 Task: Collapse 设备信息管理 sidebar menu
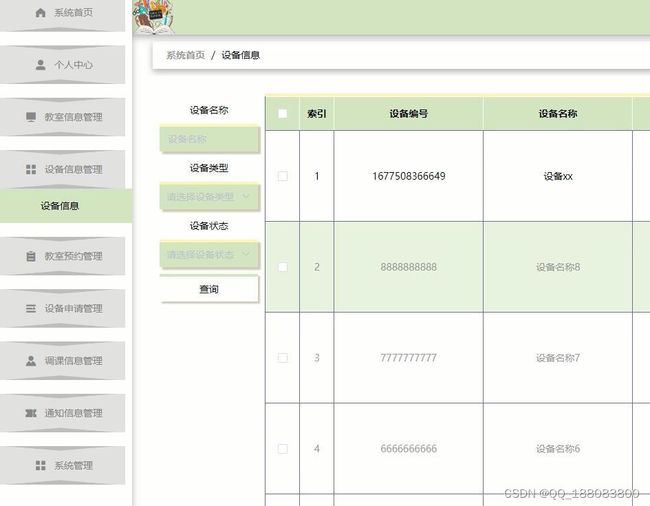click(62, 169)
